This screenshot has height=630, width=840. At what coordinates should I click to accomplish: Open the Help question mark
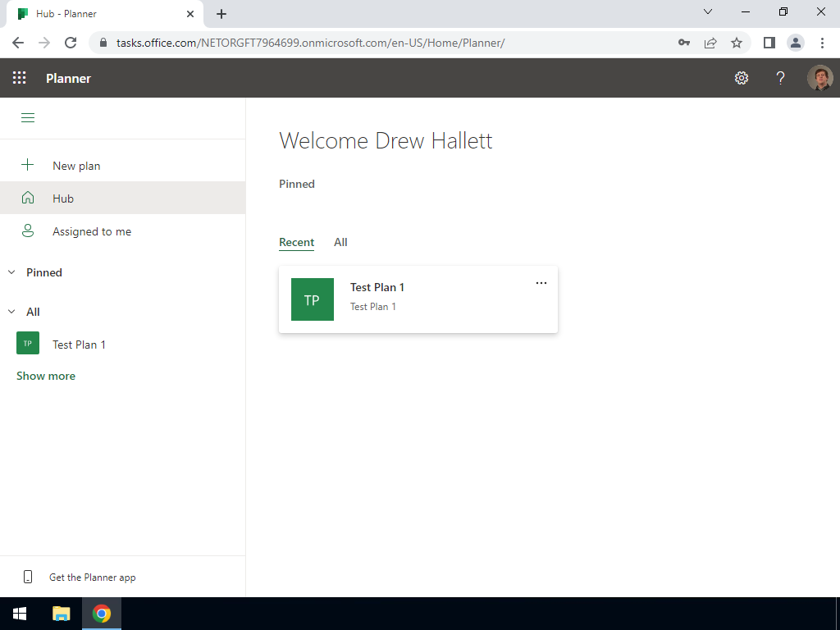(781, 78)
